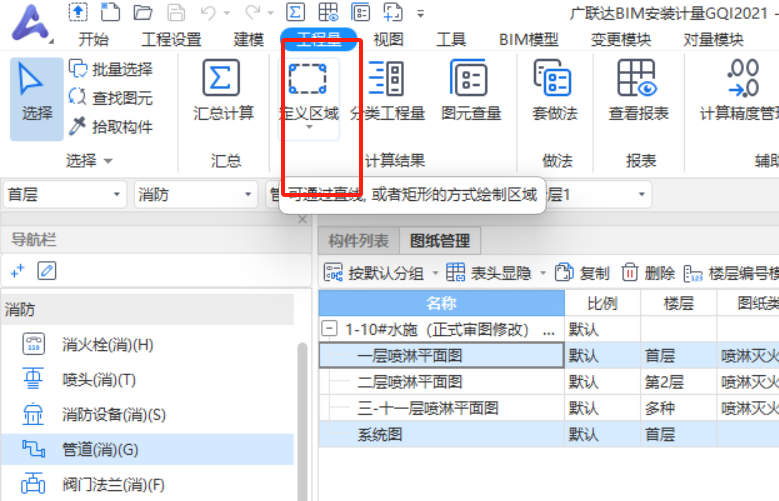
Task: Select 阀门法兰(消)(F) in navigation
Action: (148, 484)
